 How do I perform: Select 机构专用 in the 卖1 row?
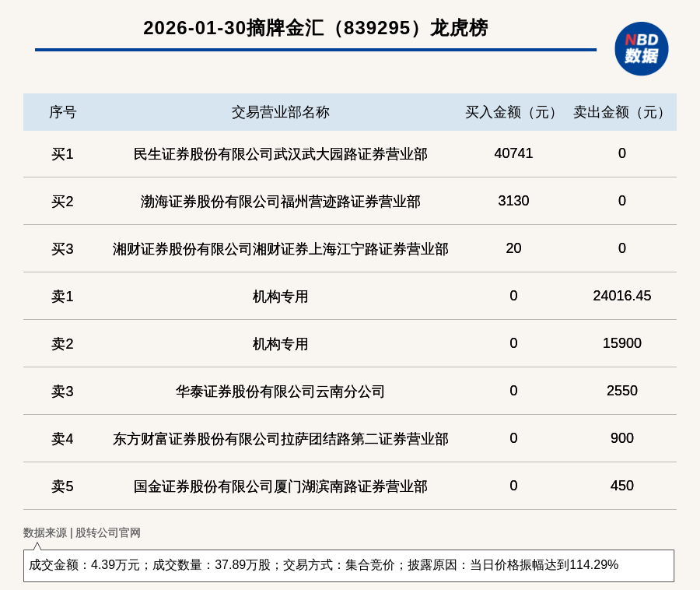coord(280,297)
